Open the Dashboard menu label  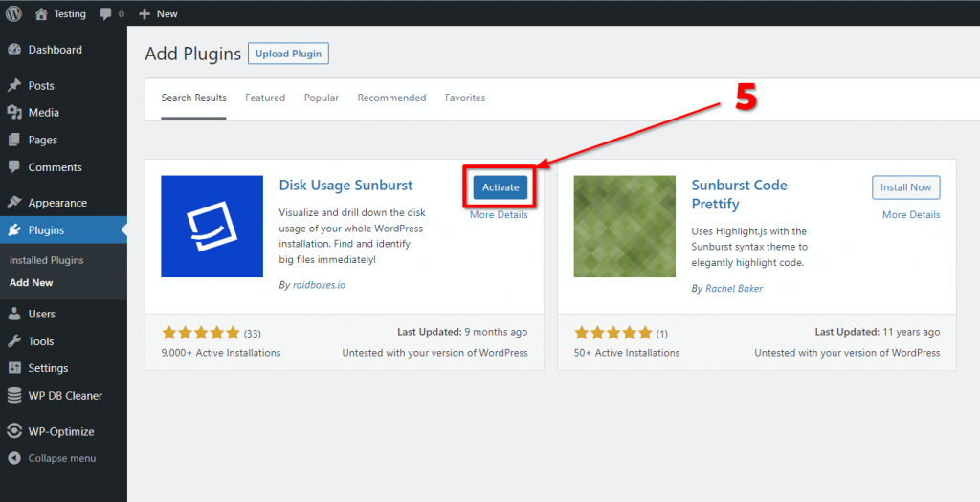(55, 50)
